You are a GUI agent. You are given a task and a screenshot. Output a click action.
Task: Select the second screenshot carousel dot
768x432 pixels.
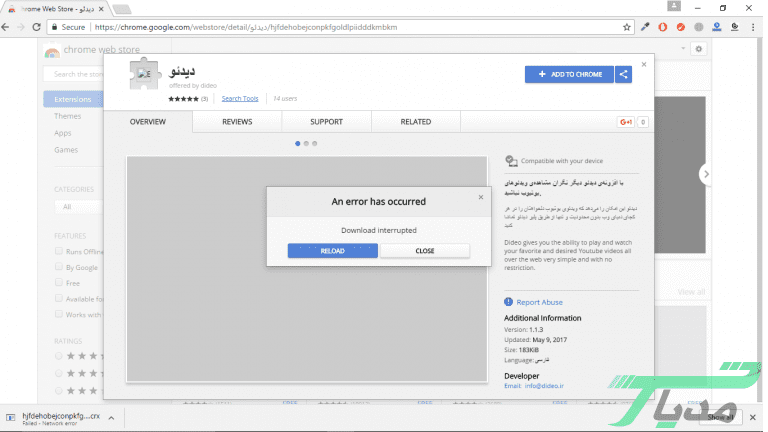click(x=306, y=144)
